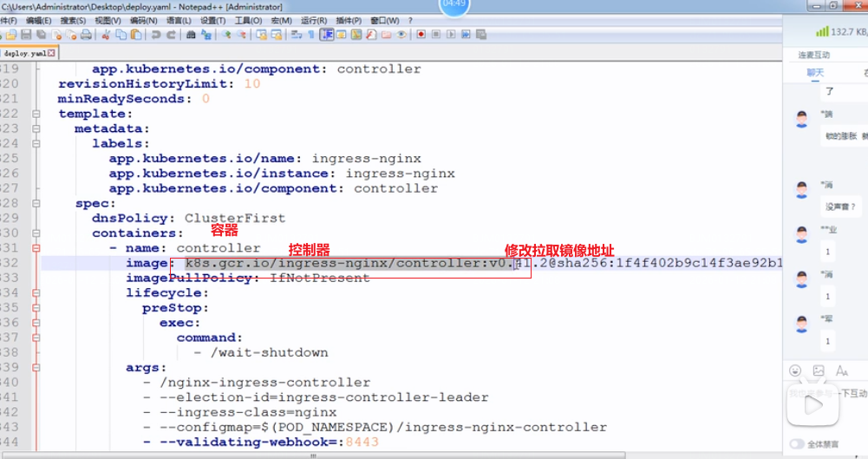Collapse the preStop: fold marker

click(x=36, y=308)
